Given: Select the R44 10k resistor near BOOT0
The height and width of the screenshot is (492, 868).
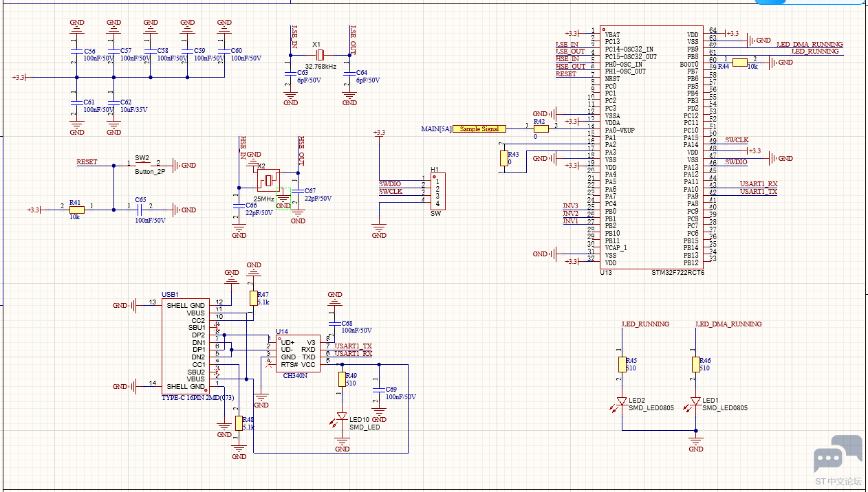Looking at the screenshot, I should (x=740, y=63).
